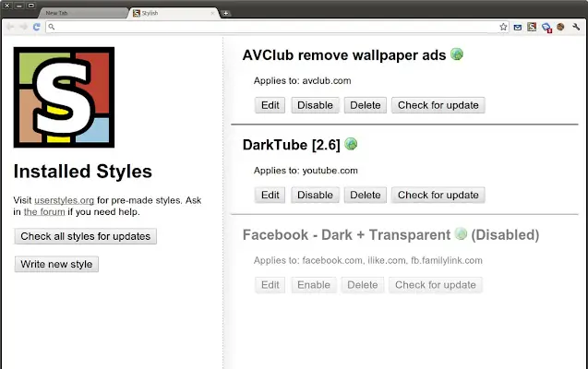The height and width of the screenshot is (369, 588).
Task: Open a new tab with plus button
Action: coord(226,13)
